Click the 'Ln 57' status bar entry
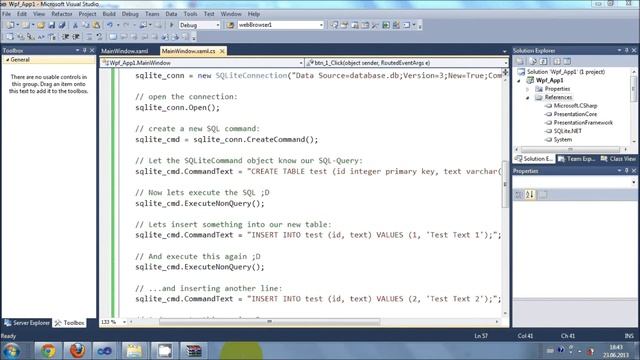This screenshot has width=640, height=360. coord(481,336)
